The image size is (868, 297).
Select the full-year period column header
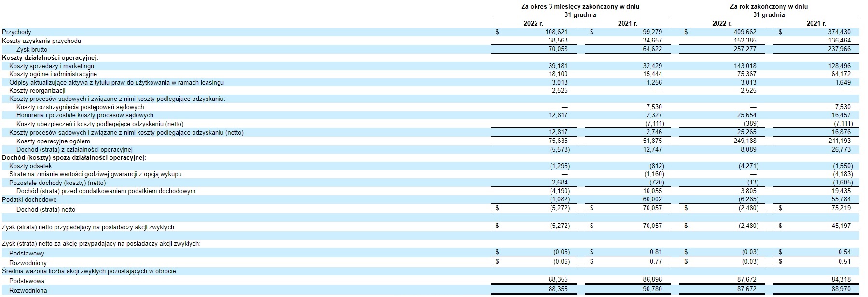tap(769, 11)
